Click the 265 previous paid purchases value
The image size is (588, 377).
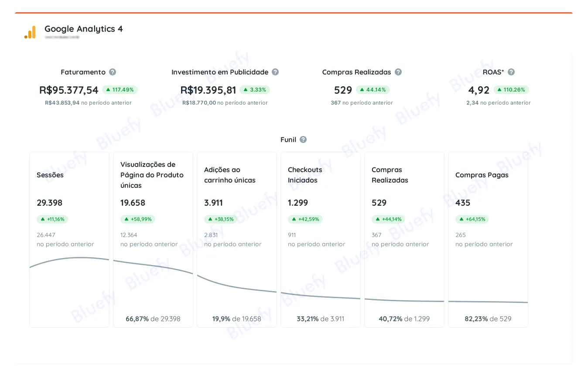[461, 235]
